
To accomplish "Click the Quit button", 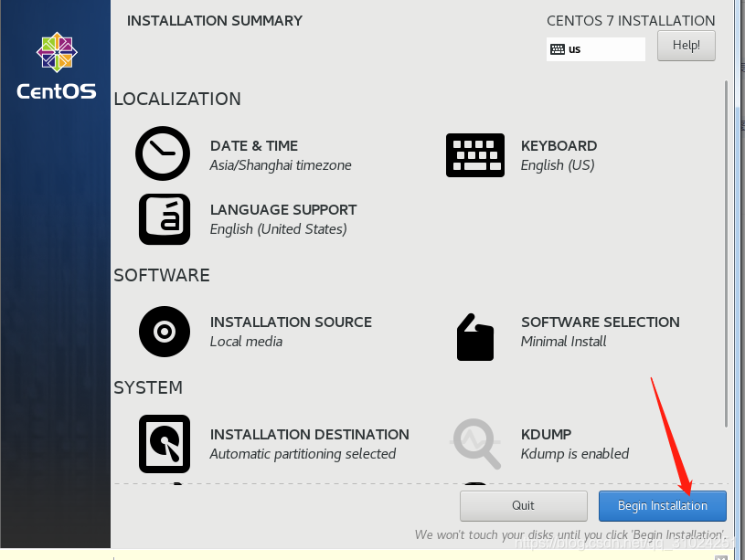I will coord(523,506).
